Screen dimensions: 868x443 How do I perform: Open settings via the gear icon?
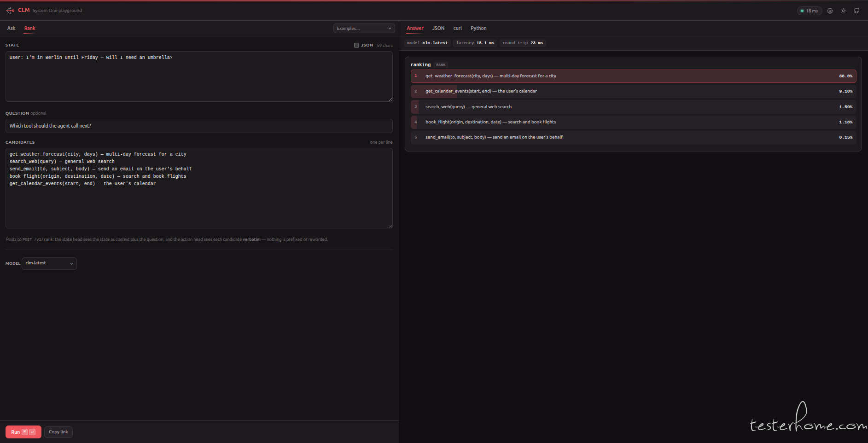pyautogui.click(x=830, y=11)
